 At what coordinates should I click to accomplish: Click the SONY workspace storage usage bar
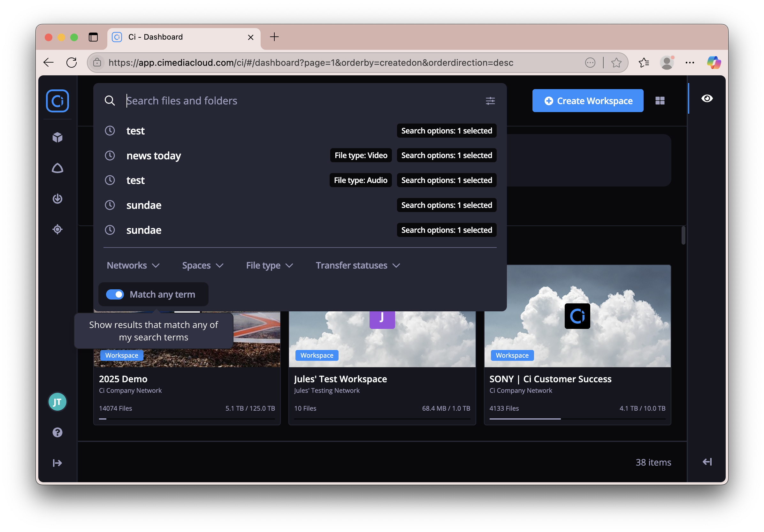[577, 419]
